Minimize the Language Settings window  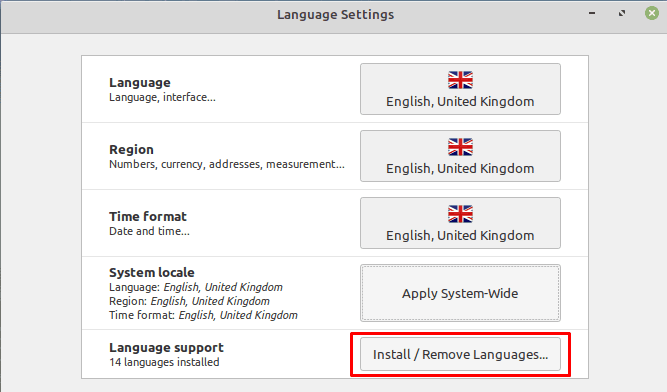[x=592, y=13]
